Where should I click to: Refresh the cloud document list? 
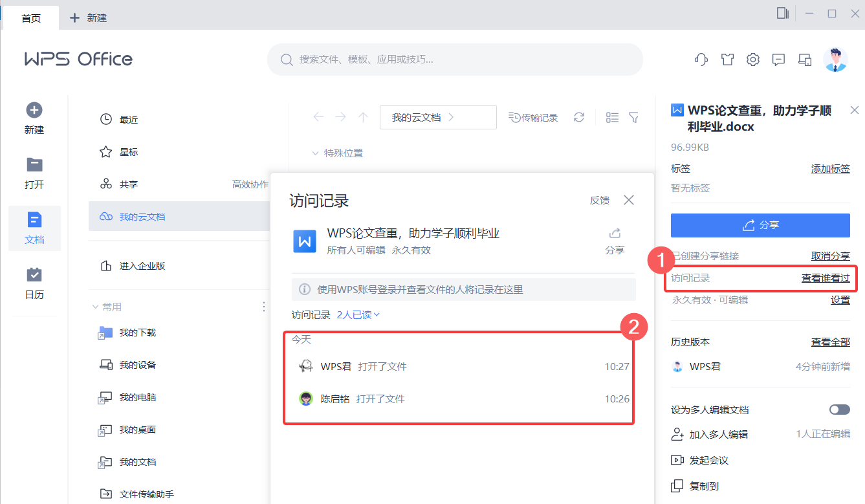pos(579,117)
